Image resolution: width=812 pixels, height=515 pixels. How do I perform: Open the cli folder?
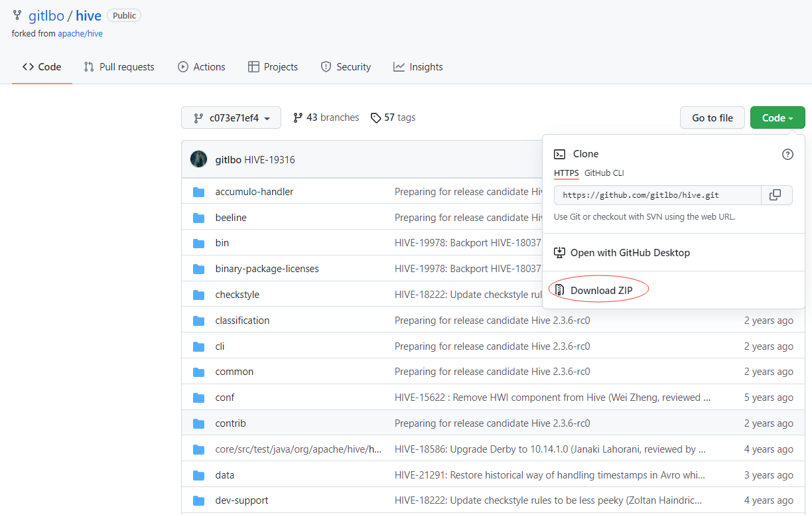[x=220, y=346]
